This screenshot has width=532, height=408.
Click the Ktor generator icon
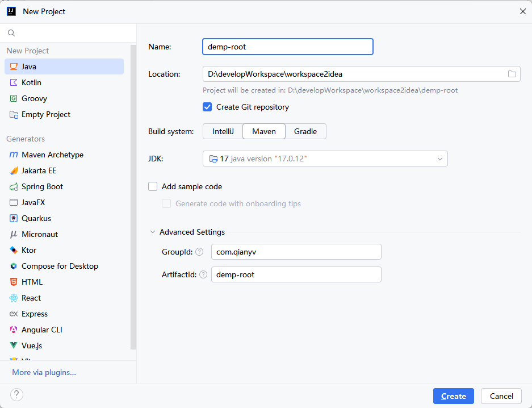click(x=14, y=250)
